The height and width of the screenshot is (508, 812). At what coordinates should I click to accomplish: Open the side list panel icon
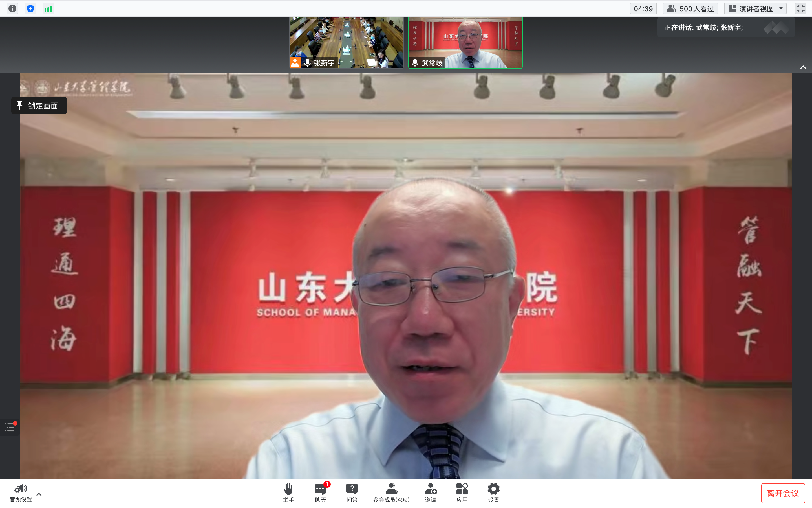[x=10, y=427]
